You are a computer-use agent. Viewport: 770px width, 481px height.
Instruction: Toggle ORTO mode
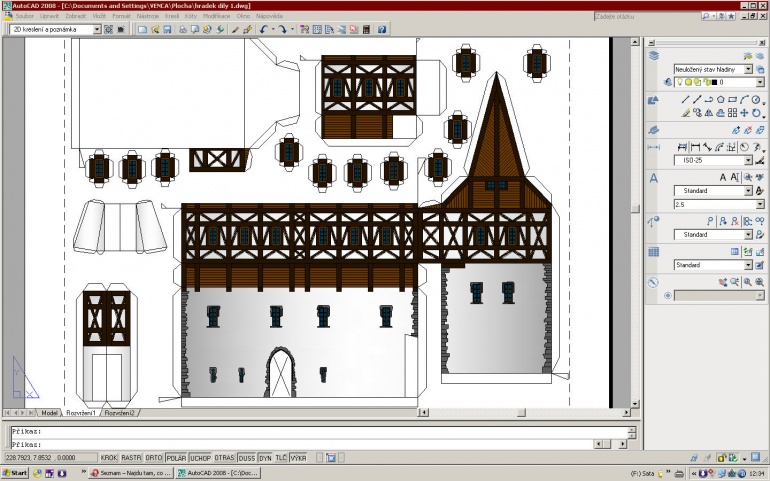click(x=154, y=457)
